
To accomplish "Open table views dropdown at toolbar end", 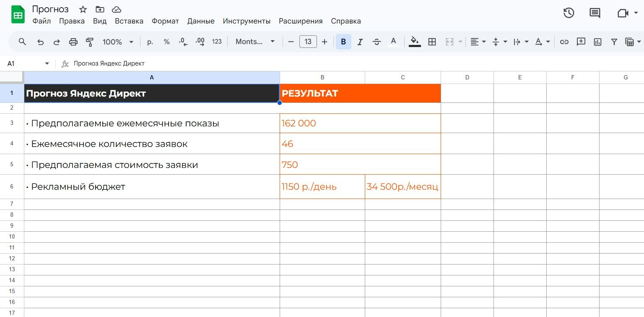I will (x=633, y=42).
